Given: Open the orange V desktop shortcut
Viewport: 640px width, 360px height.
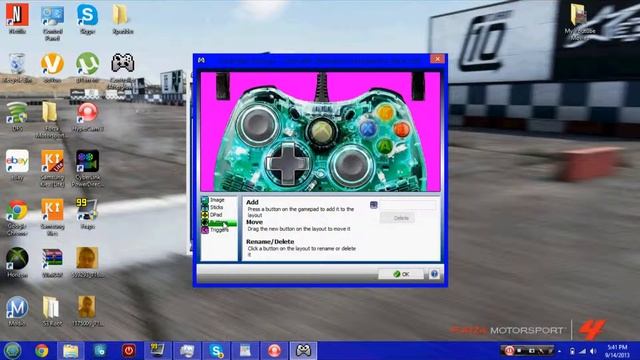Looking at the screenshot, I should pyautogui.click(x=52, y=68).
